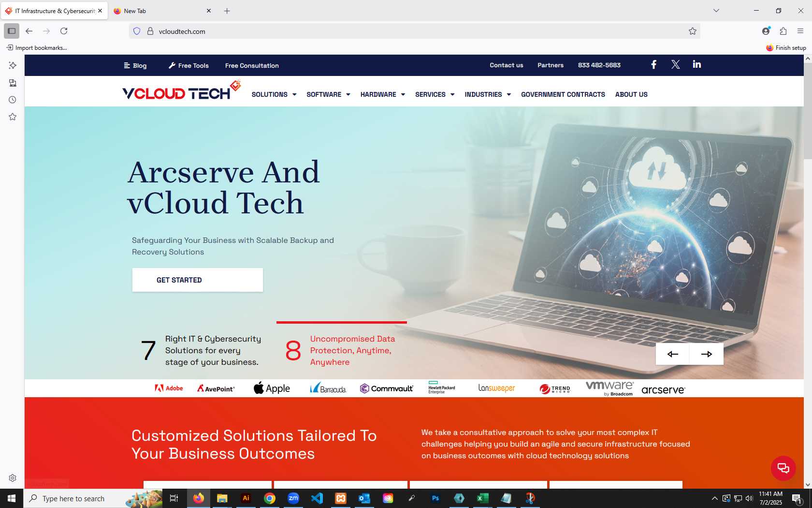Open Contact us link
This screenshot has height=508, width=812.
pyautogui.click(x=506, y=65)
